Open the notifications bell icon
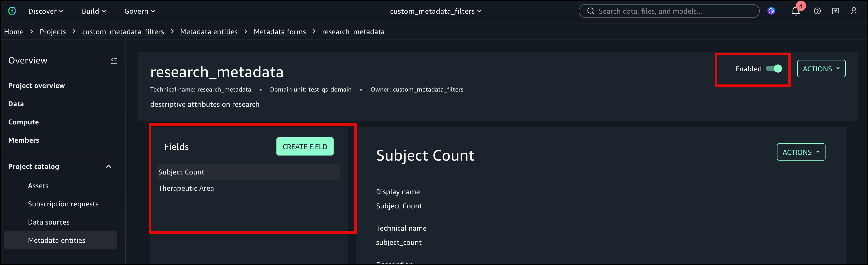 (796, 11)
